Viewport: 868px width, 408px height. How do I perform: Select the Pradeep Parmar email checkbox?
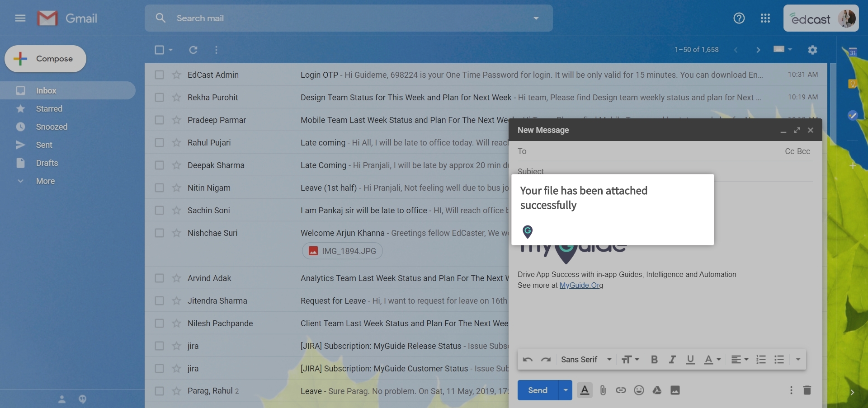point(159,120)
